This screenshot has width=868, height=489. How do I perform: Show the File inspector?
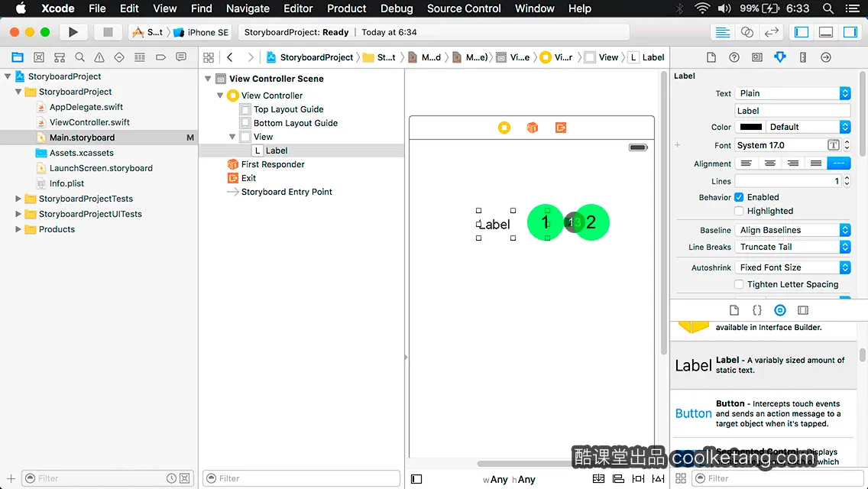711,57
